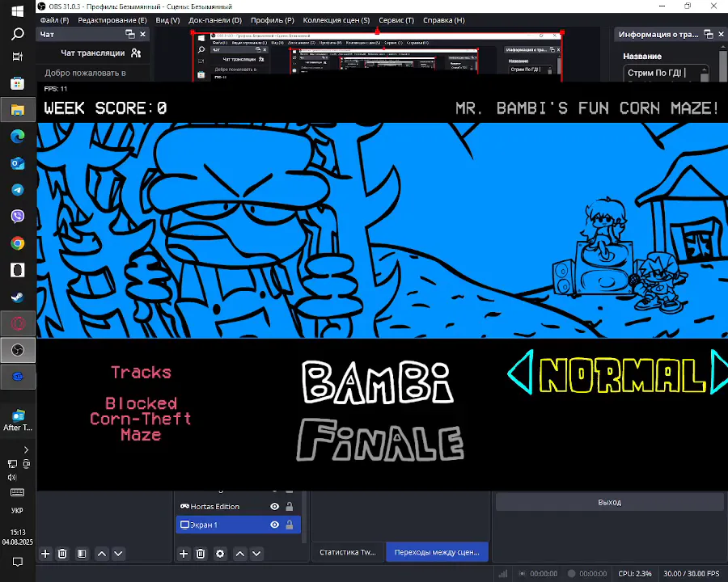Float the Чат dock panel
The width and height of the screenshot is (728, 582).
pos(130,34)
